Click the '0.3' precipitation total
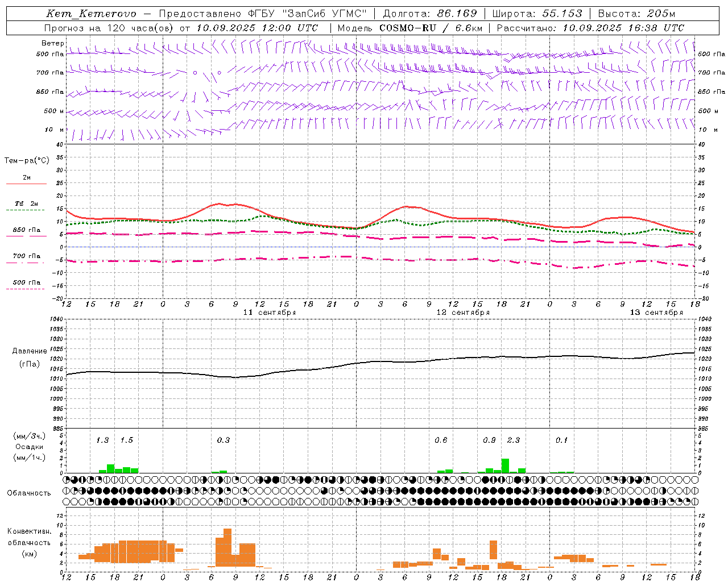 click(x=224, y=440)
